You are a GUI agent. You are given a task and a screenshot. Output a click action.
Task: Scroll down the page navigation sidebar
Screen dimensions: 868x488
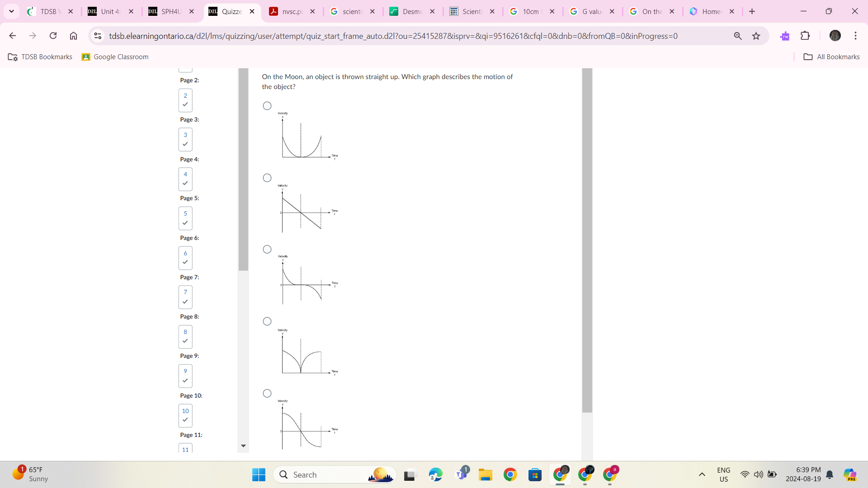pos(243,446)
